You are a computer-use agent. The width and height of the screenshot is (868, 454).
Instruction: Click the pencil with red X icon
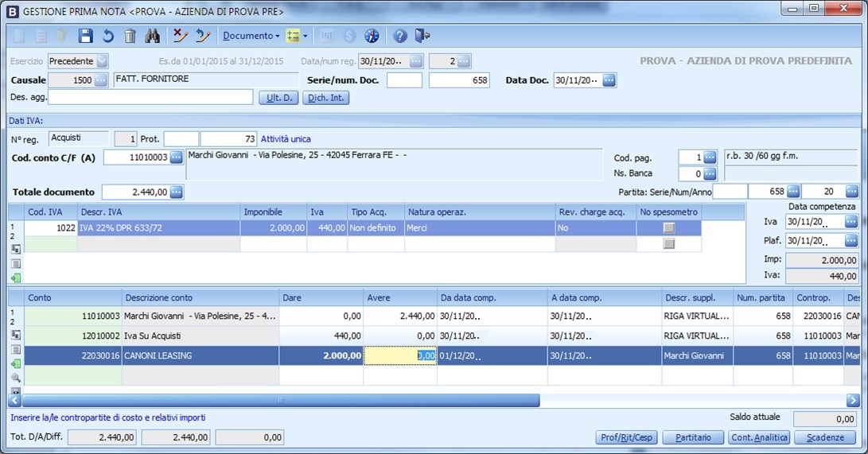pos(181,36)
